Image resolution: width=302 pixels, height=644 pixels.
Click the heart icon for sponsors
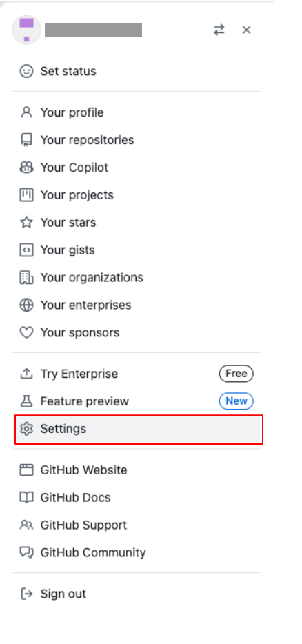pos(26,332)
